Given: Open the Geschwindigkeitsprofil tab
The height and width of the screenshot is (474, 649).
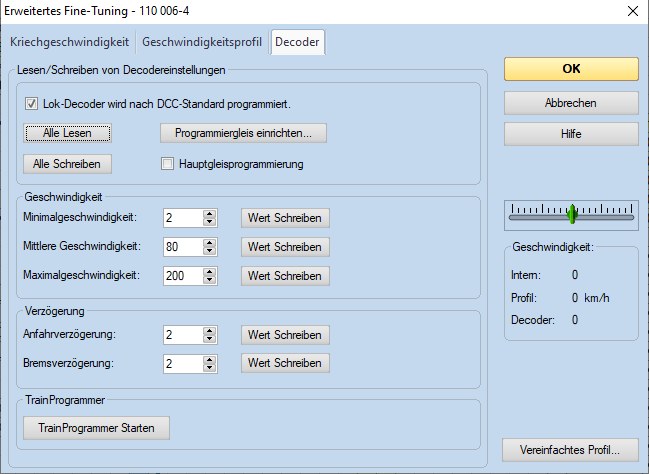Looking at the screenshot, I should pos(201,43).
